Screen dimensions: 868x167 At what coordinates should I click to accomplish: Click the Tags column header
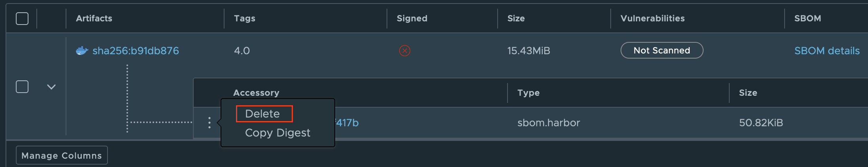pos(245,19)
